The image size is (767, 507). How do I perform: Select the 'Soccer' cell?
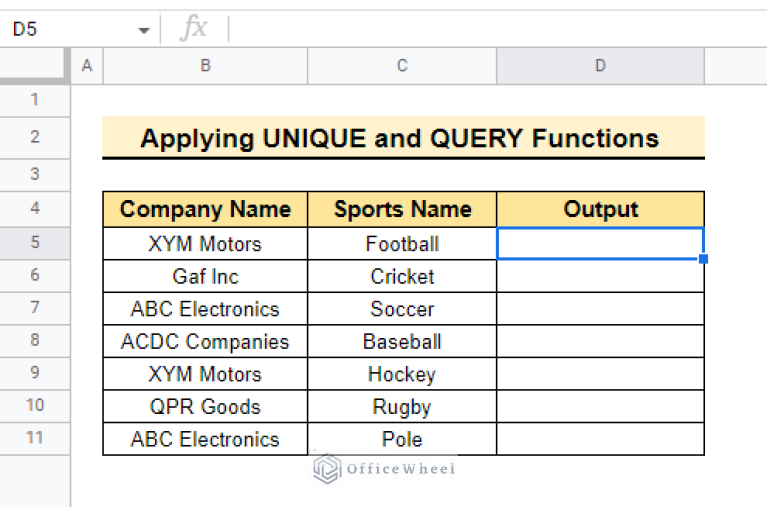tap(402, 309)
